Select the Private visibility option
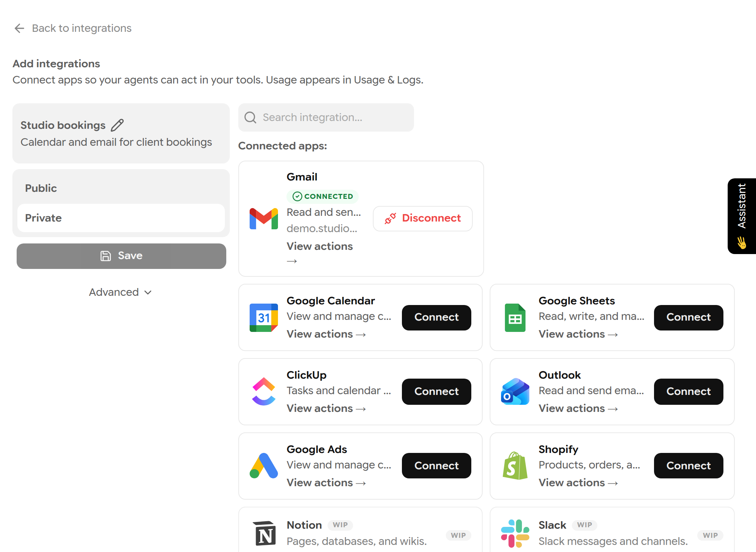756x552 pixels. [121, 218]
